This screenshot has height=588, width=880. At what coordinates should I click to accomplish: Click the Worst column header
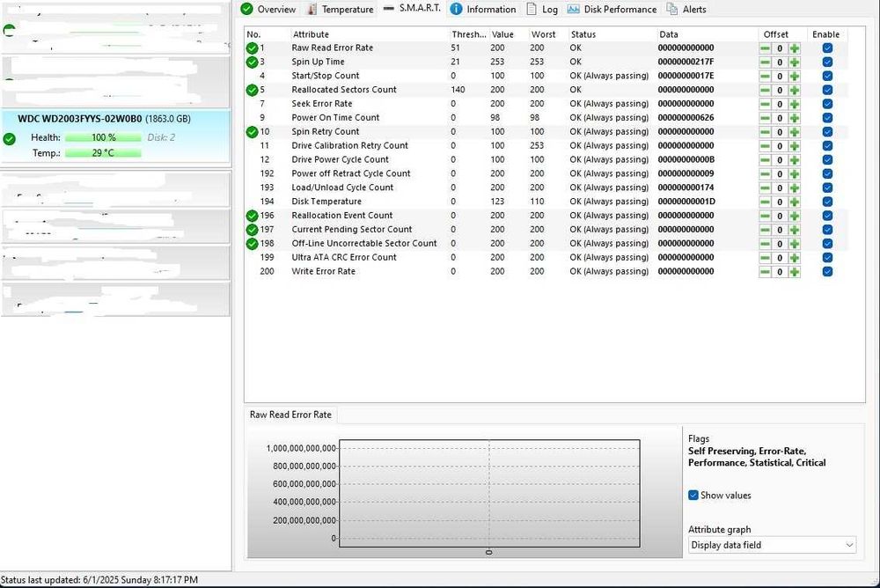(547, 34)
